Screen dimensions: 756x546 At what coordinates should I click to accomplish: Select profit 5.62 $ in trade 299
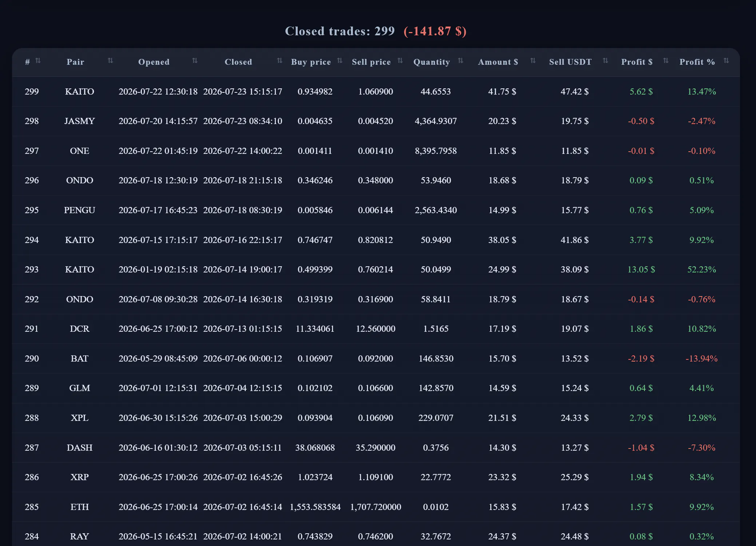[x=641, y=92]
